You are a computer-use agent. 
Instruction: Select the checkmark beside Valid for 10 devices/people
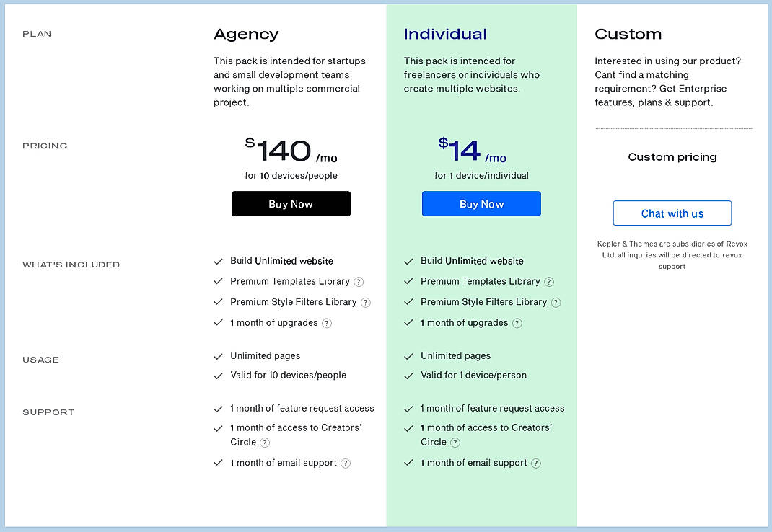point(218,375)
